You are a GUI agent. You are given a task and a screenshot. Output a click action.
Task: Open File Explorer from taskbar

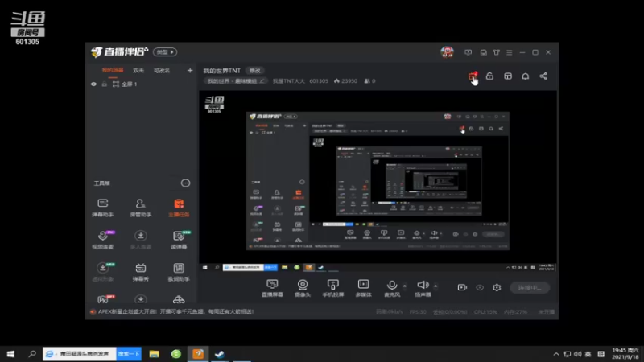click(x=154, y=354)
